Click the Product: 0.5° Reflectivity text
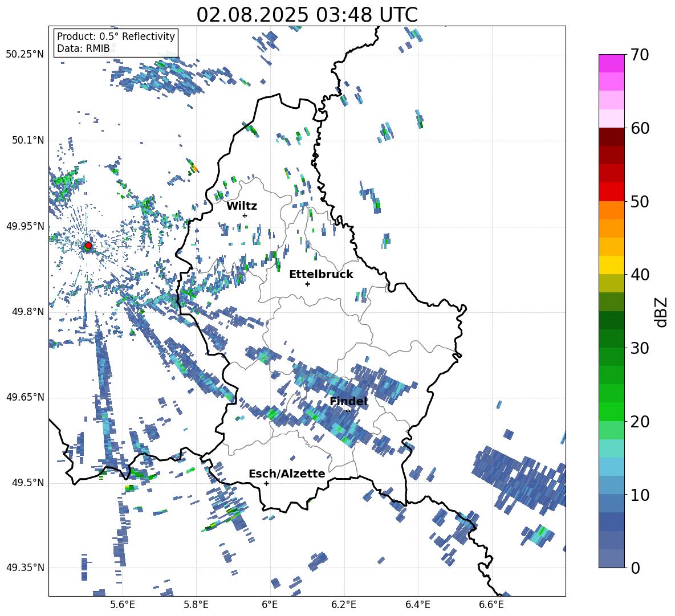675x616 pixels. 116,36
